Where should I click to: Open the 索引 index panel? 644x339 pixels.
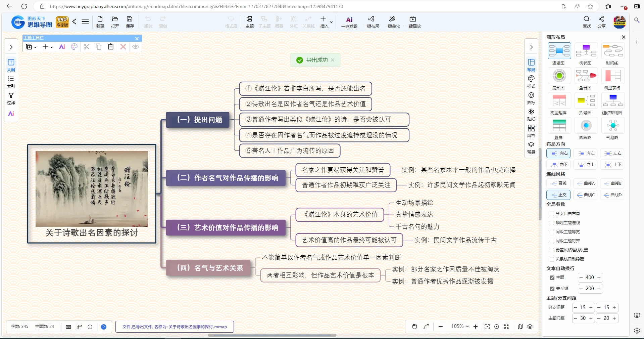[11, 82]
